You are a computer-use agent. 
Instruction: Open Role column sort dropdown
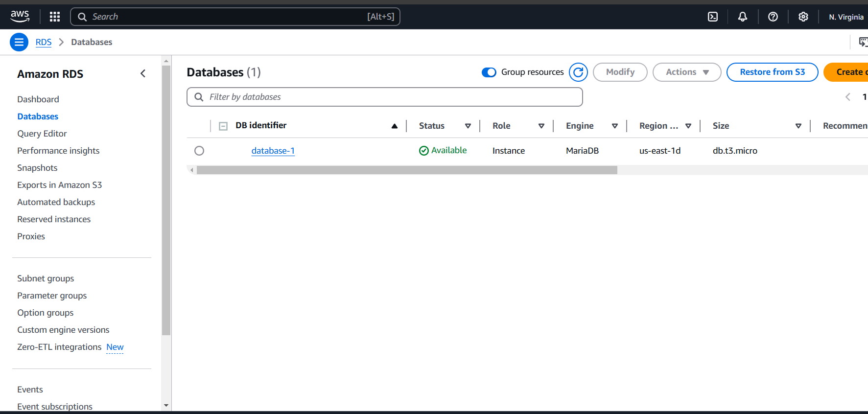[x=541, y=126]
